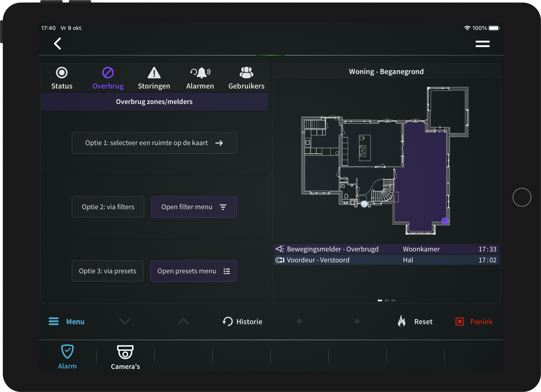Viewport: 541px width, 392px height.
Task: Select the Status tab icon
Action: pyautogui.click(x=62, y=73)
